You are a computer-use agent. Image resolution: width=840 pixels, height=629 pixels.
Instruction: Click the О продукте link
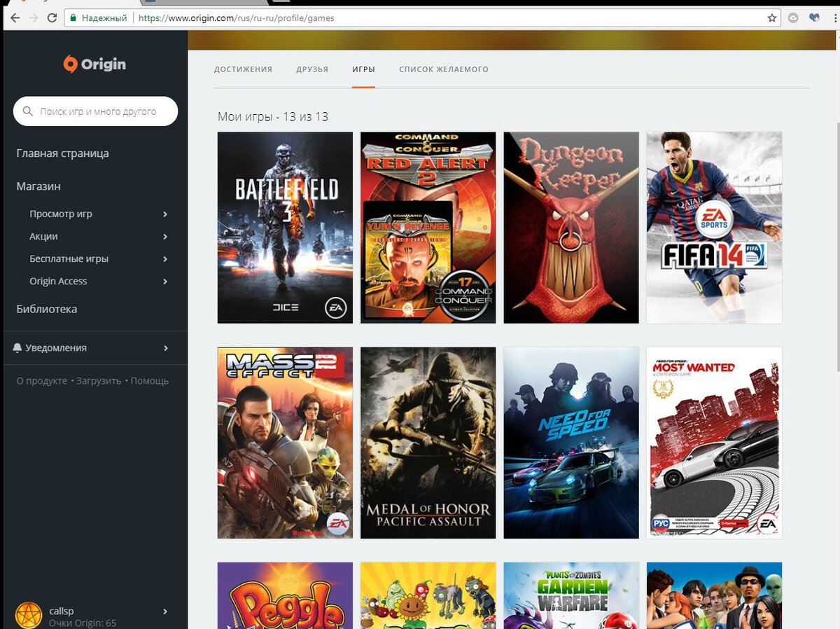point(42,381)
